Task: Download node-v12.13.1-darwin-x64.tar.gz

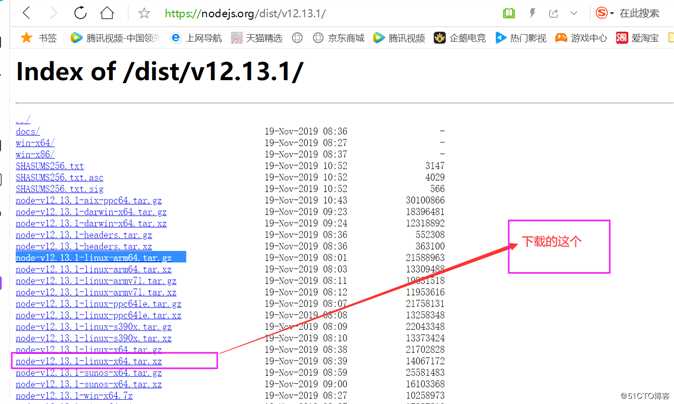Action: click(x=91, y=212)
